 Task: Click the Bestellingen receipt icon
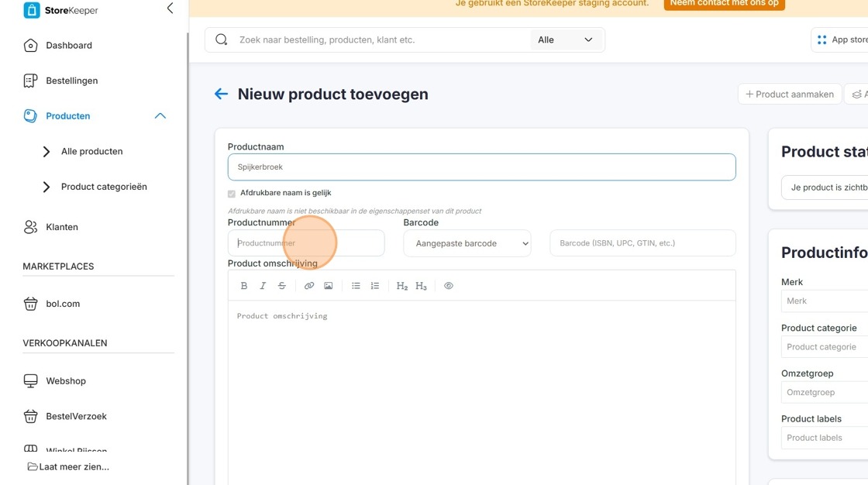(30, 81)
